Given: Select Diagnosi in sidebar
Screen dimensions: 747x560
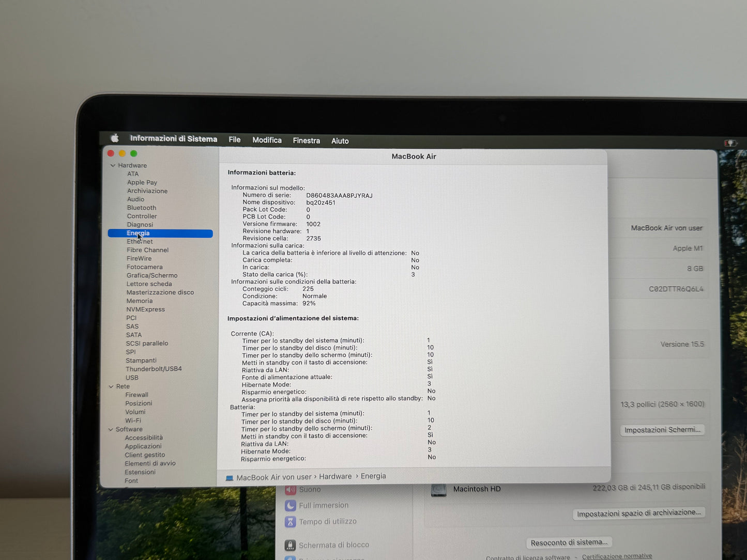Looking at the screenshot, I should (x=140, y=225).
